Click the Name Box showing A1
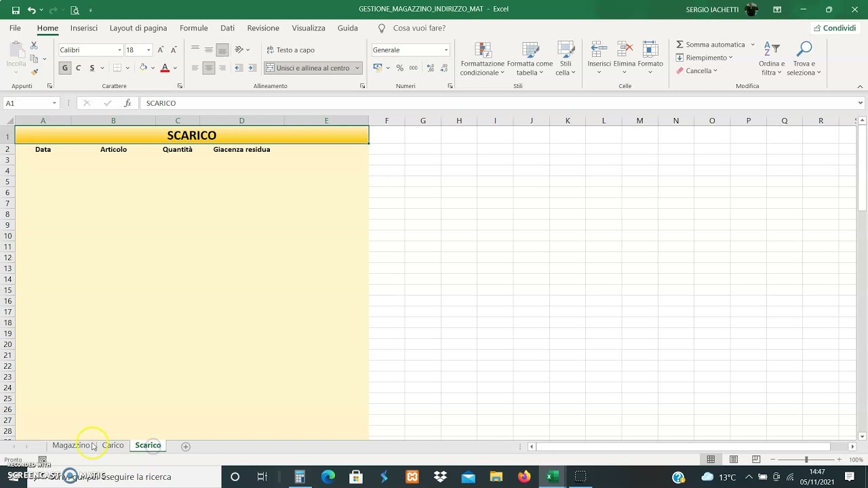This screenshot has height=488, width=868. pyautogui.click(x=27, y=103)
